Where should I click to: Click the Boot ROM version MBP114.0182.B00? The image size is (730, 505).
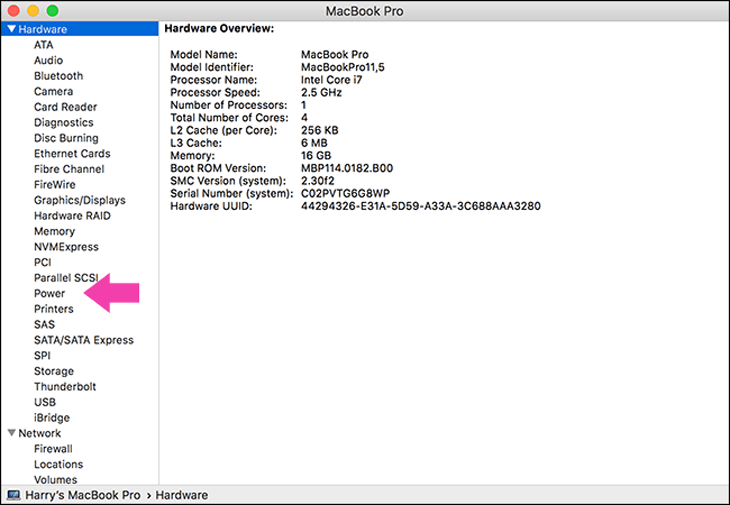[x=347, y=168]
